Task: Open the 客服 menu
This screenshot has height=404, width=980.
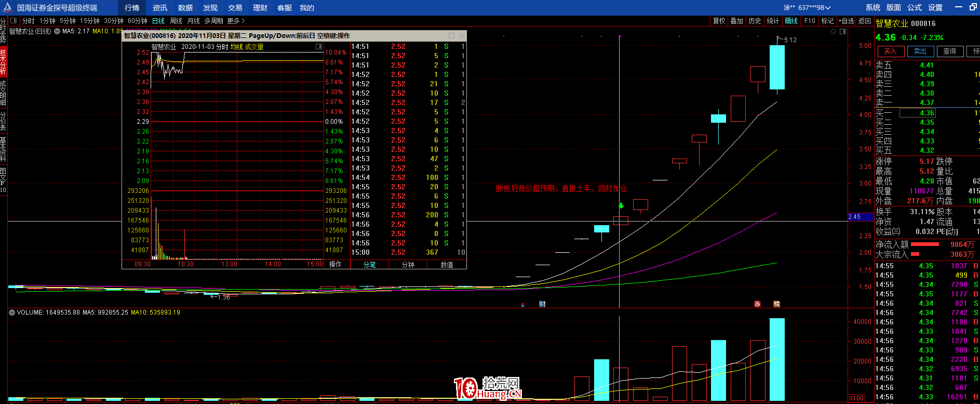Action: [285, 8]
